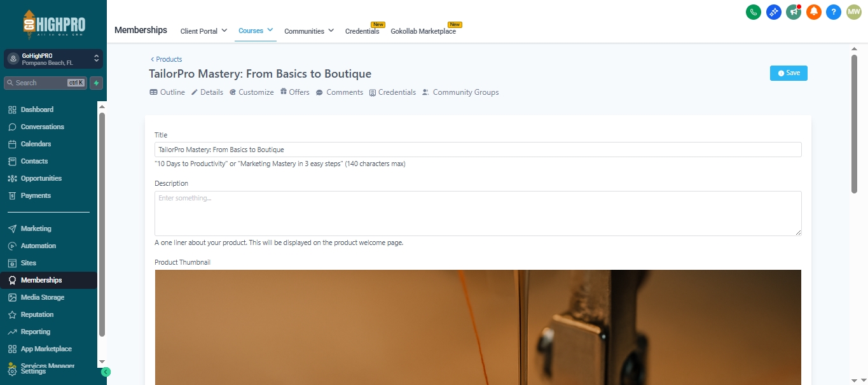Click the Automation sidebar icon
Image resolution: width=868 pixels, height=385 pixels.
(12, 246)
